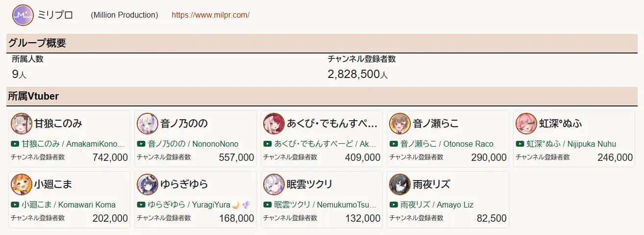Viewport: 644px width, 235px height.
Task: Click 音ノ瀬らこ avatar icon
Action: click(400, 124)
